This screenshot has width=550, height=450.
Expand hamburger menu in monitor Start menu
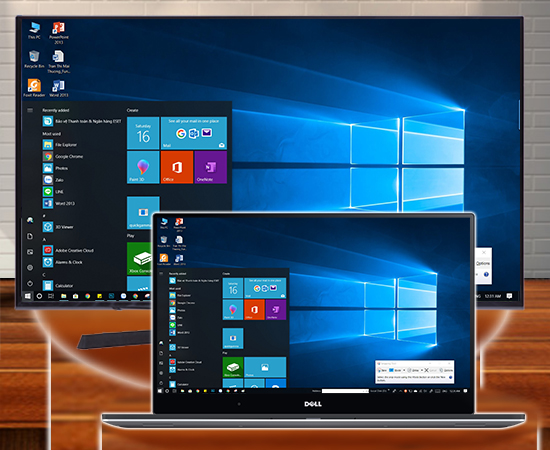tap(30, 110)
